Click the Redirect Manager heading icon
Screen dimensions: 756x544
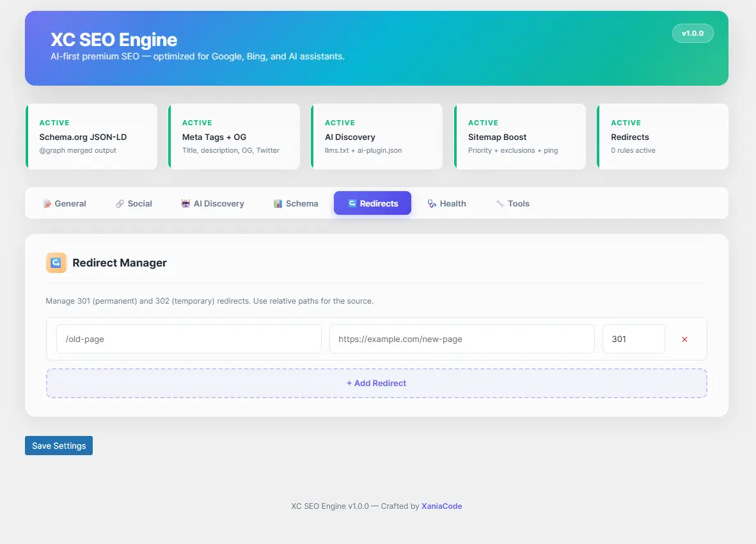pyautogui.click(x=56, y=263)
